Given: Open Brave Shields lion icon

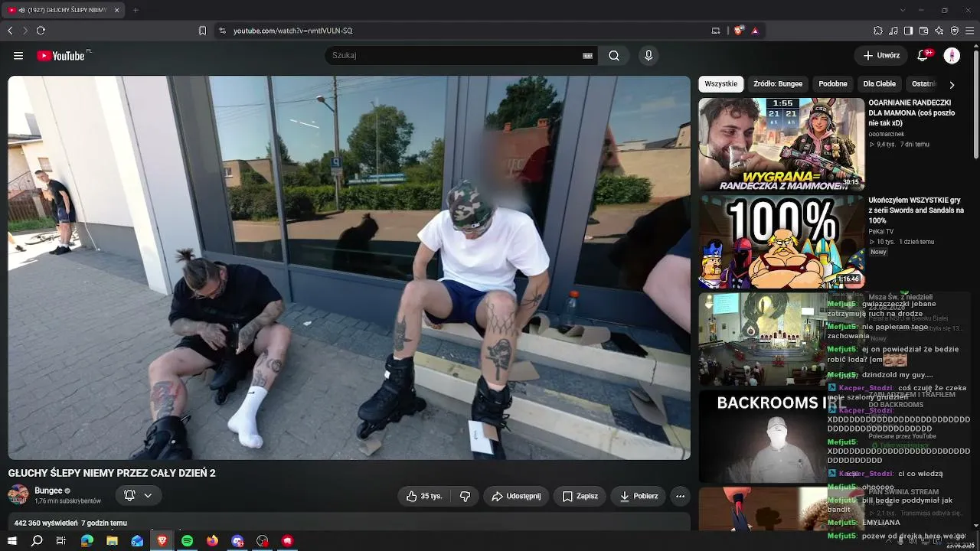Looking at the screenshot, I should point(738,31).
